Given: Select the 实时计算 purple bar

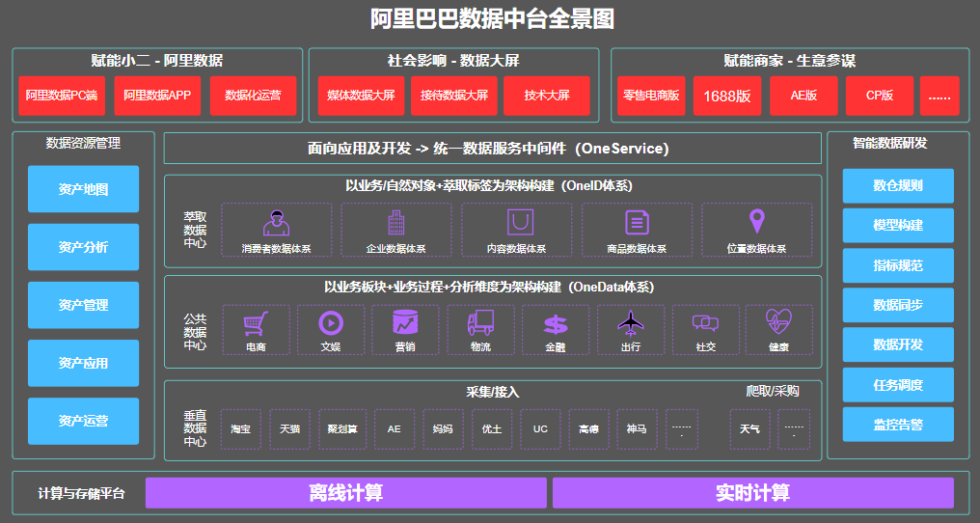Looking at the screenshot, I should coord(753,493).
